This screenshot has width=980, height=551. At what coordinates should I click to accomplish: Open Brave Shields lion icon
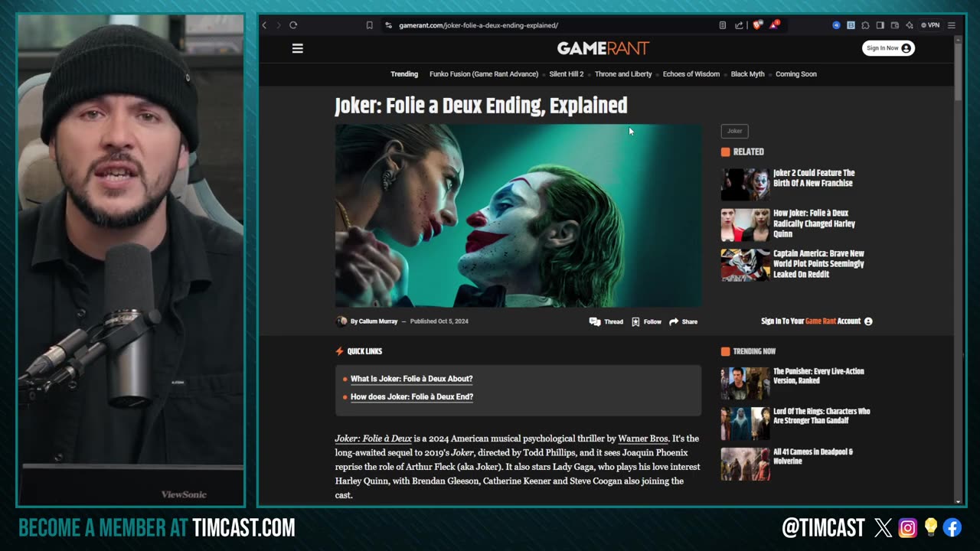coord(757,25)
